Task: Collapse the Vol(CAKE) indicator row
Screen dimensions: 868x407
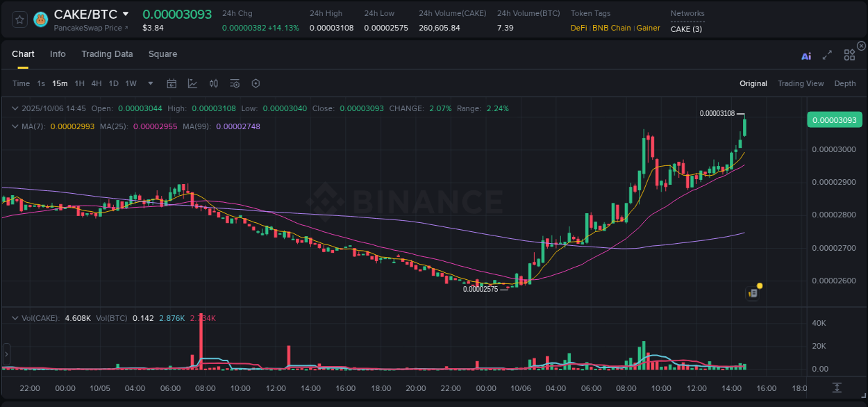Action: (x=15, y=317)
